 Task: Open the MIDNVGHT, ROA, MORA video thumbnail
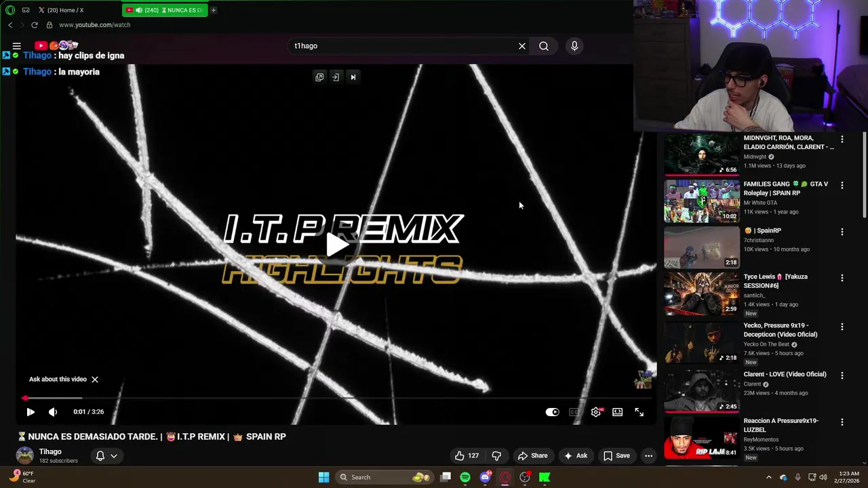tap(701, 155)
